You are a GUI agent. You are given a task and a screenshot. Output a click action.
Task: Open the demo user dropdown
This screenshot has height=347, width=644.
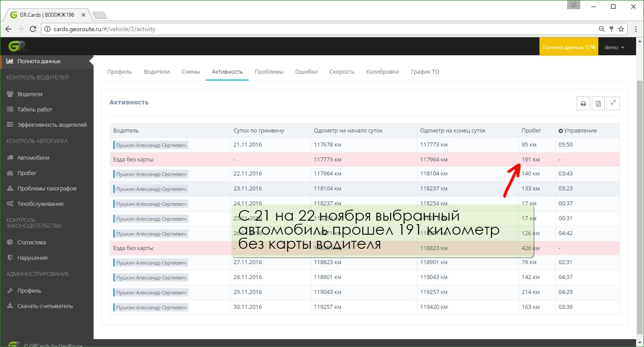click(614, 47)
